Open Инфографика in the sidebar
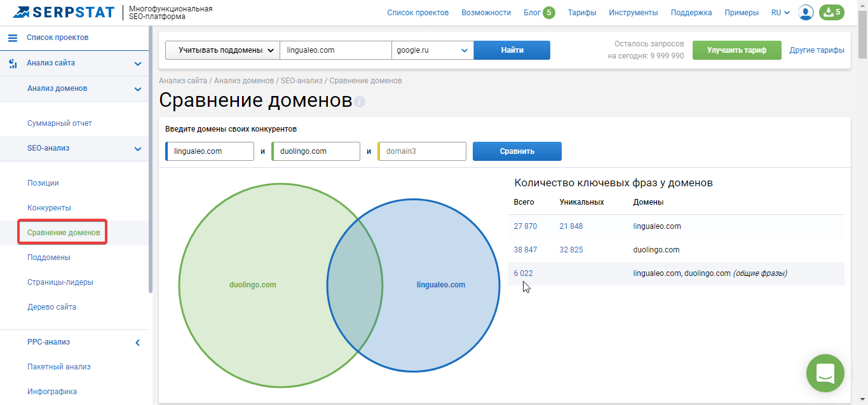 pyautogui.click(x=52, y=392)
